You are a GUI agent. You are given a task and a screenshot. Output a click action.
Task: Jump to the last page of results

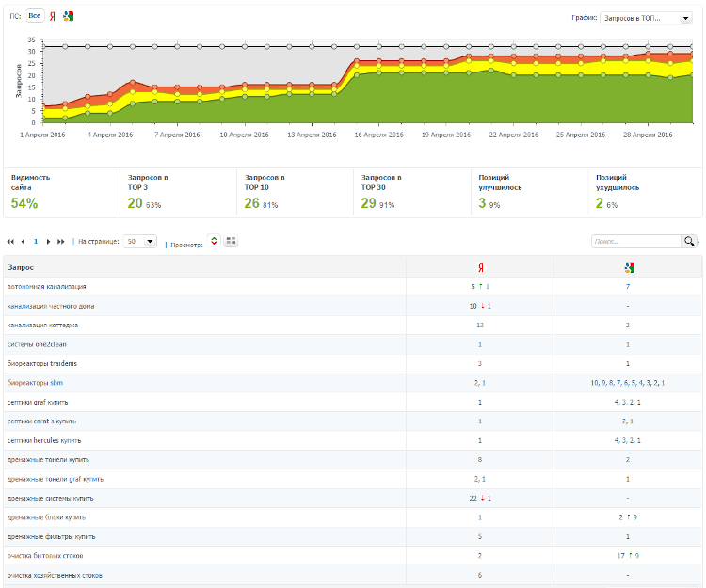pyautogui.click(x=61, y=242)
